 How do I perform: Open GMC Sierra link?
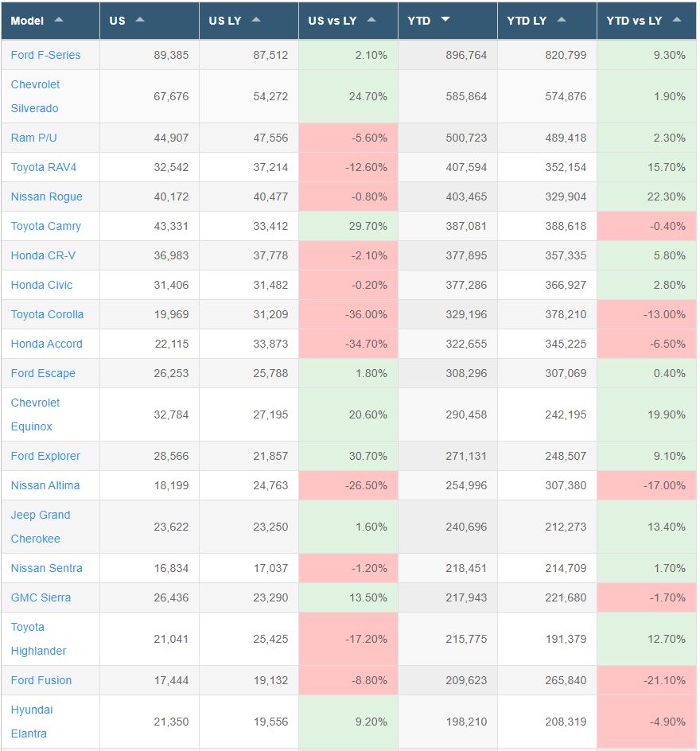click(41, 597)
